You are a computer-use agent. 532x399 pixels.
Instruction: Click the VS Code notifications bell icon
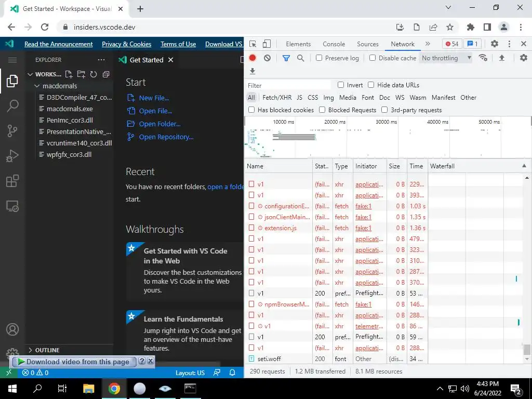click(x=232, y=373)
